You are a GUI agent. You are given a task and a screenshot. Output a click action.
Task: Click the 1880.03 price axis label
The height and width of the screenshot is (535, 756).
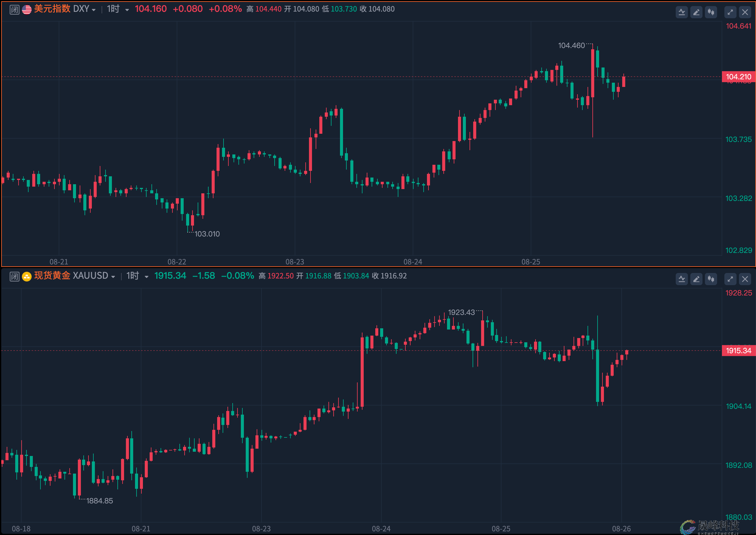[739, 517]
